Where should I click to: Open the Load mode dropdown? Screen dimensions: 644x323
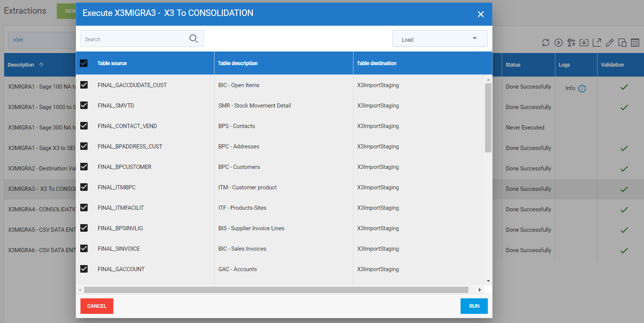click(440, 39)
